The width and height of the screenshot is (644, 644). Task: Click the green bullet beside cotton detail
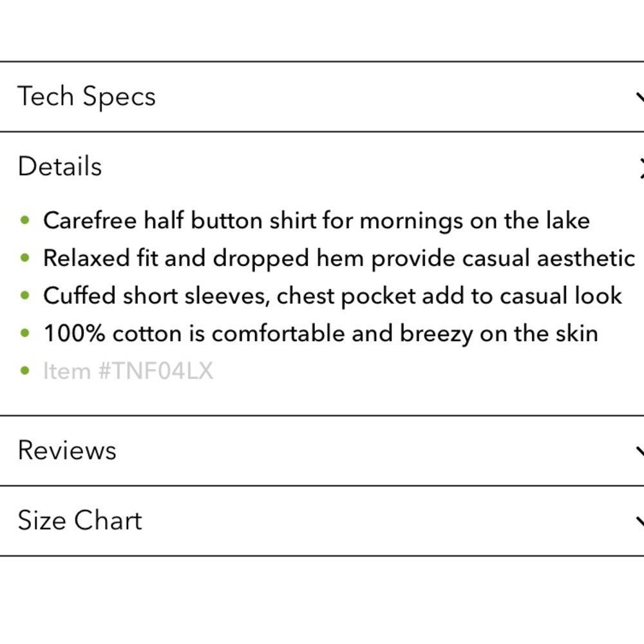25,332
